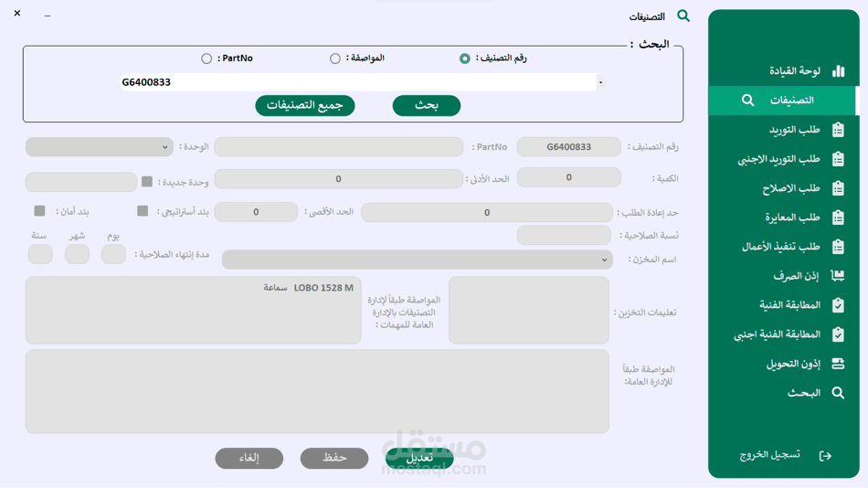This screenshot has height=488, width=868.
Task: Click the checkmark clipboard icon for المطابقة الفنية
Action: (x=838, y=305)
